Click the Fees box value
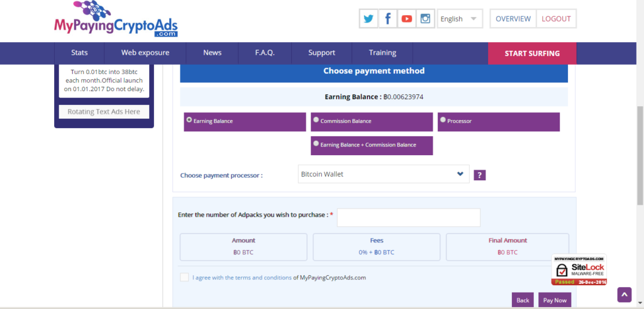Screen dimensions: 644x309 click(376, 252)
